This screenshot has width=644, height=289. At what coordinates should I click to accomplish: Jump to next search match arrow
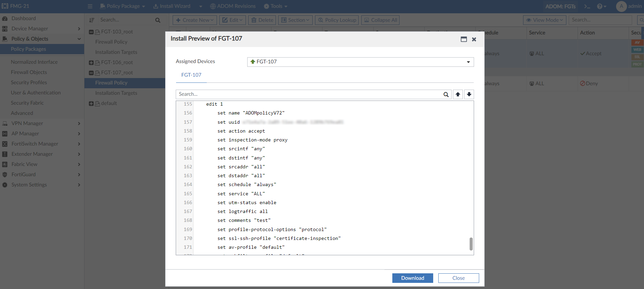(469, 94)
